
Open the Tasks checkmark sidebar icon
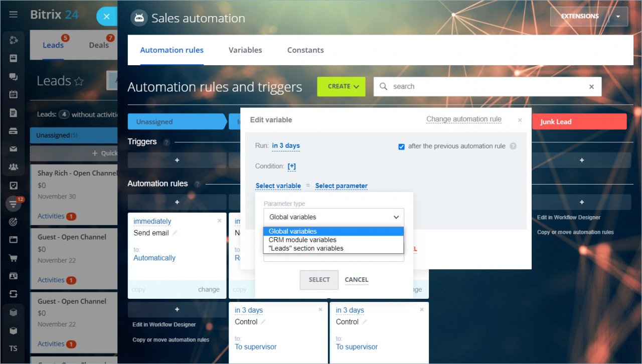[x=14, y=186]
